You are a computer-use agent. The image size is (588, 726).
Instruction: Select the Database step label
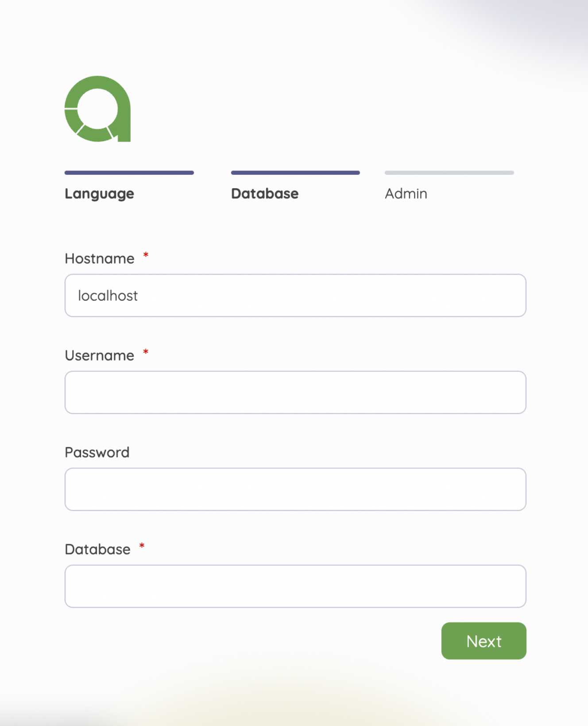point(265,193)
